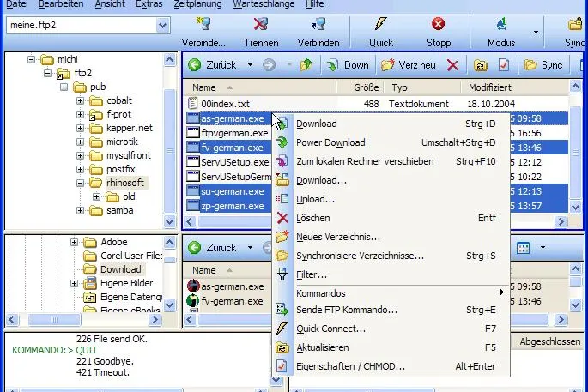The width and height of the screenshot is (588, 392).
Task: Click the local pane view mode icon
Action: [523, 248]
